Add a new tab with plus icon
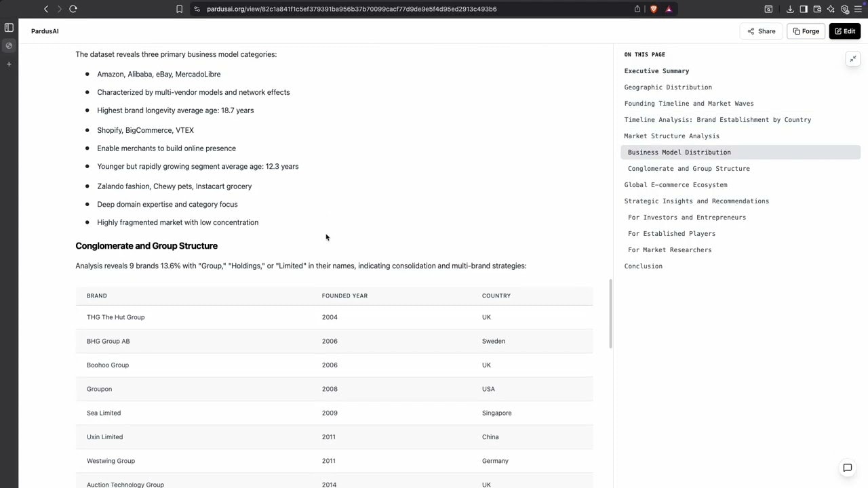Screen dimensions: 868x488 tap(9, 64)
